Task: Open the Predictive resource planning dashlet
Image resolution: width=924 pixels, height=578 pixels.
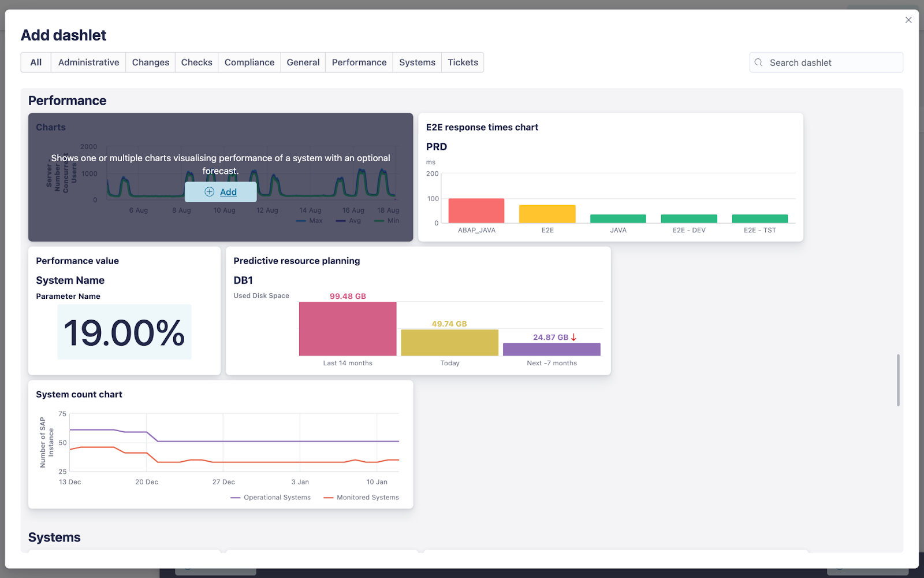Action: 417,311
